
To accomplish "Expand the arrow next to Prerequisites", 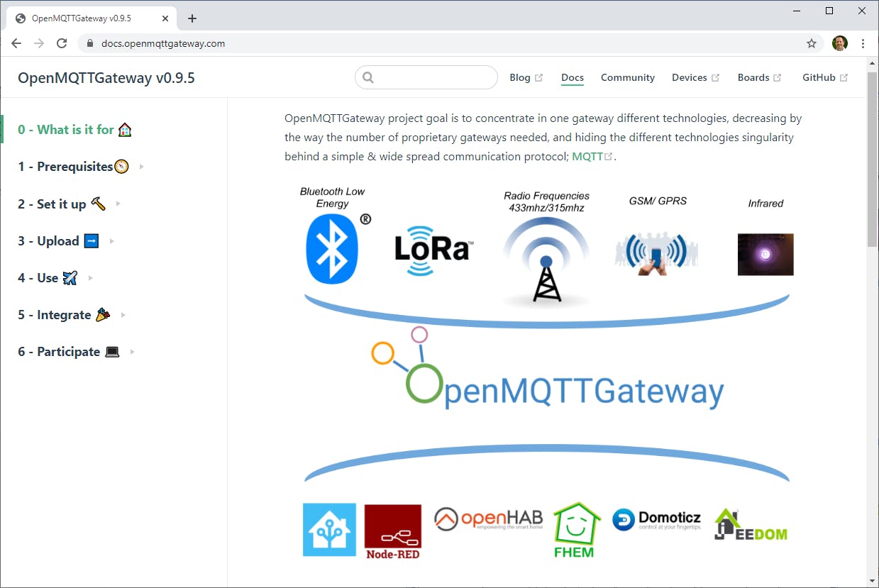I will (x=142, y=167).
